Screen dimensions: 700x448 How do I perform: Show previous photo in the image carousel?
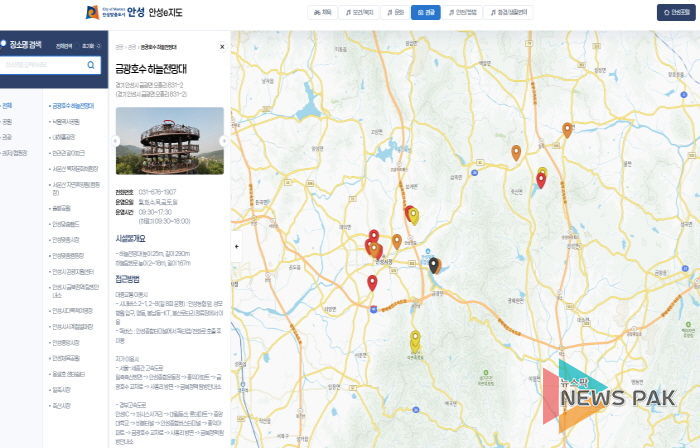click(x=120, y=141)
